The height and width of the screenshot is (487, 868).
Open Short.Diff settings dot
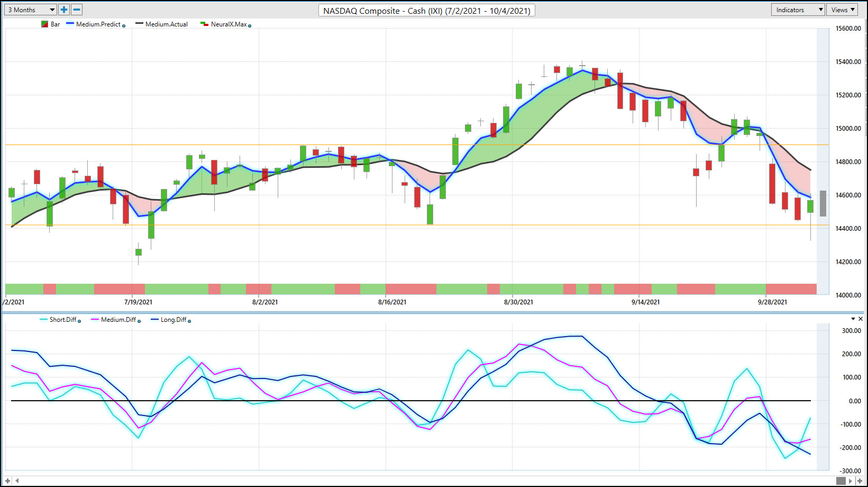pos(79,321)
